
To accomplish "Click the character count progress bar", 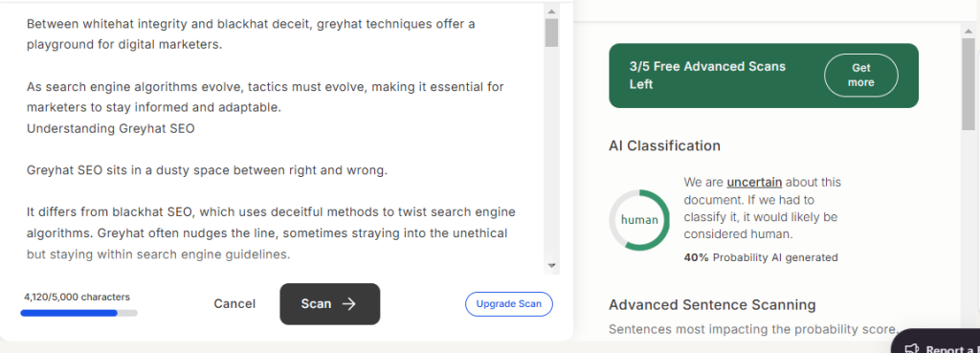I will tap(78, 313).
